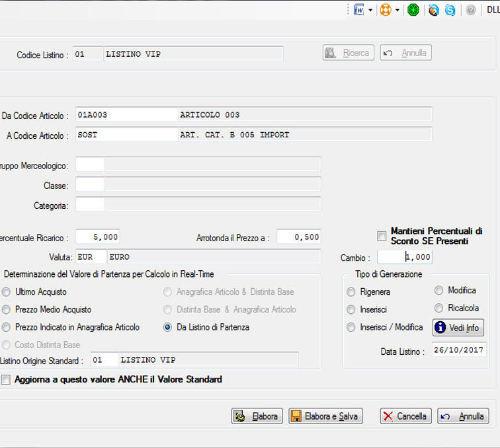Click the Ricerca search button

coord(349,53)
